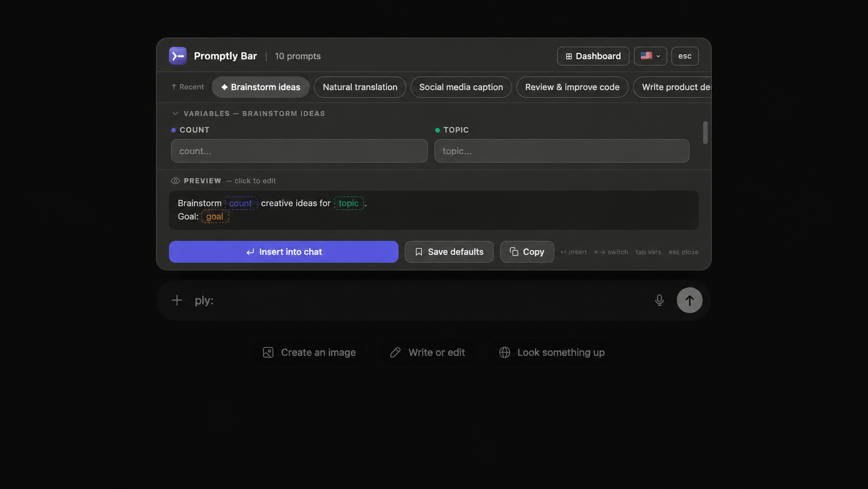The image size is (868, 489).
Task: Click the goal variable token in preview
Action: 215,217
